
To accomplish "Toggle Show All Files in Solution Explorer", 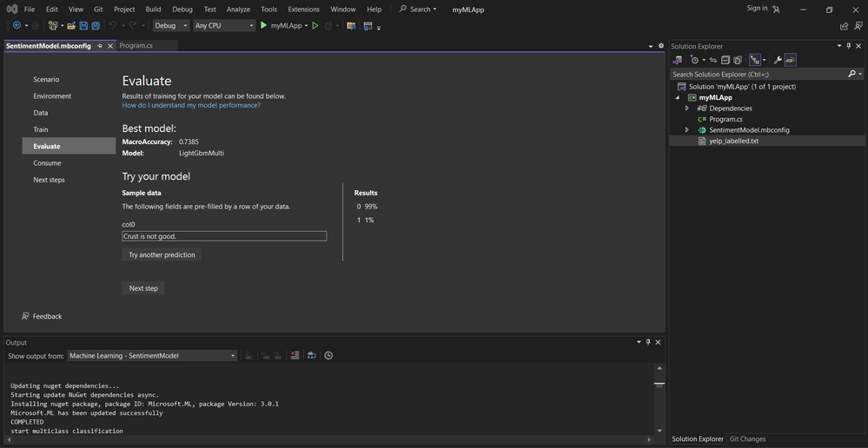I will point(738,60).
